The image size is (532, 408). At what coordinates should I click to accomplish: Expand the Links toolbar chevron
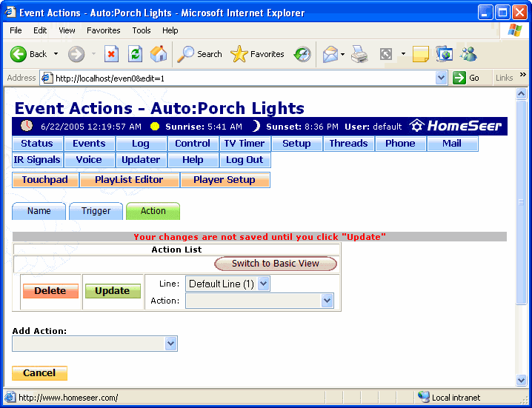pyautogui.click(x=523, y=75)
